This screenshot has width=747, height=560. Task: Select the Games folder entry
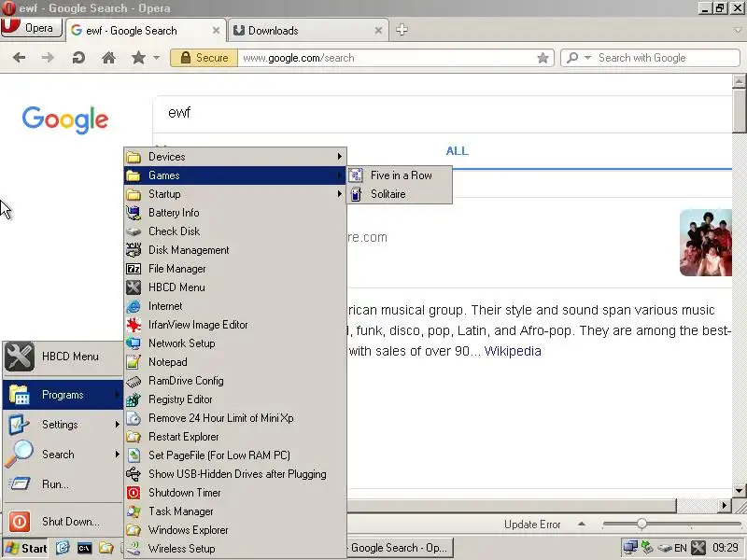point(235,175)
